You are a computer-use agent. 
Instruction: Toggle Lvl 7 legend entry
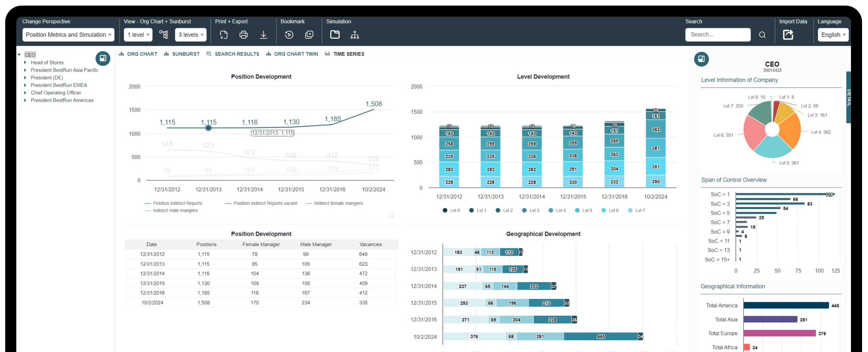[x=636, y=210]
